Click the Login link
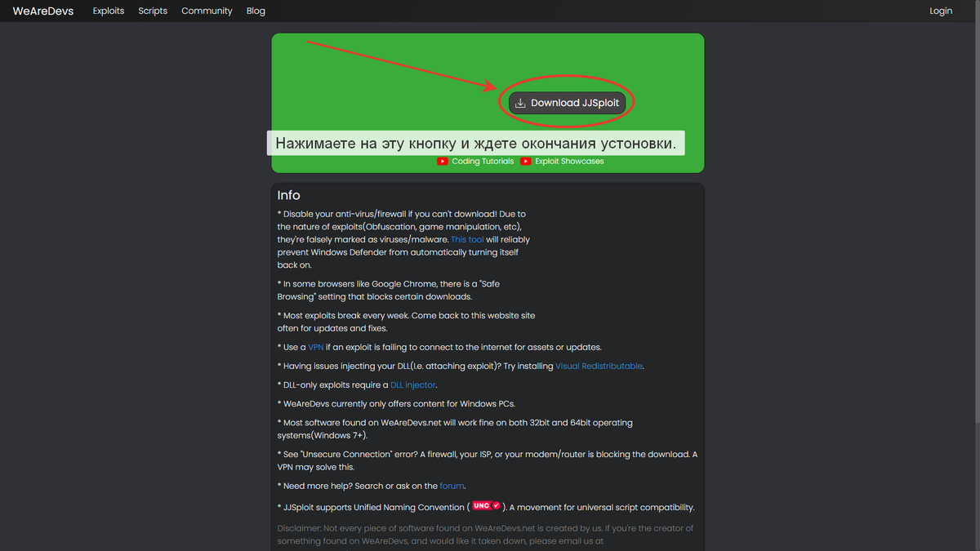The image size is (980, 551). (941, 11)
